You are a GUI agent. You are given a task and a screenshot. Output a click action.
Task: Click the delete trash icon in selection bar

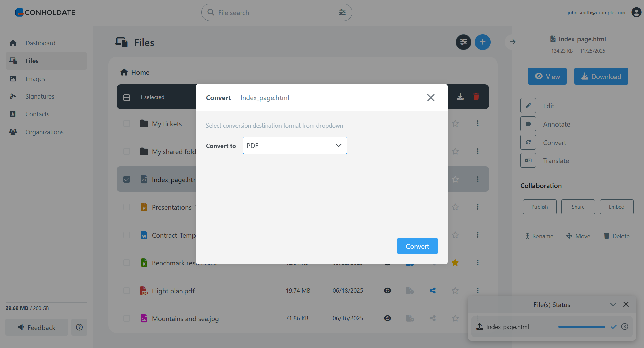click(476, 97)
